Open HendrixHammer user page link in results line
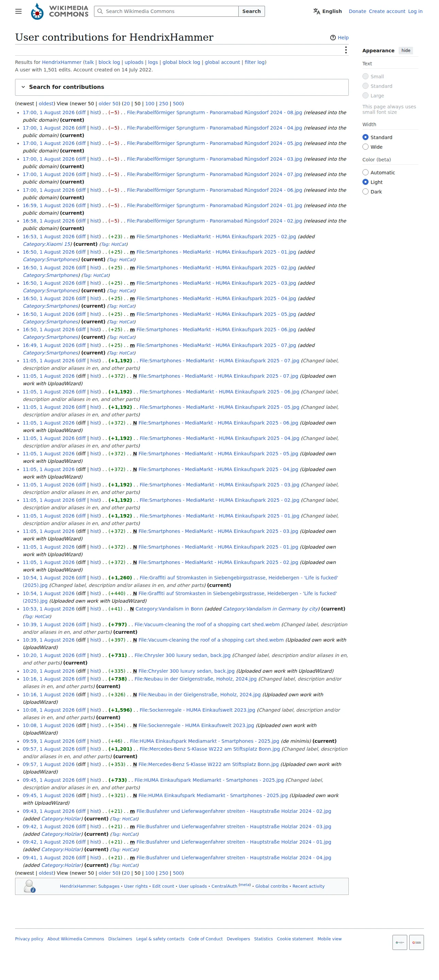Image resolution: width=439 pixels, height=980 pixels. click(x=62, y=63)
